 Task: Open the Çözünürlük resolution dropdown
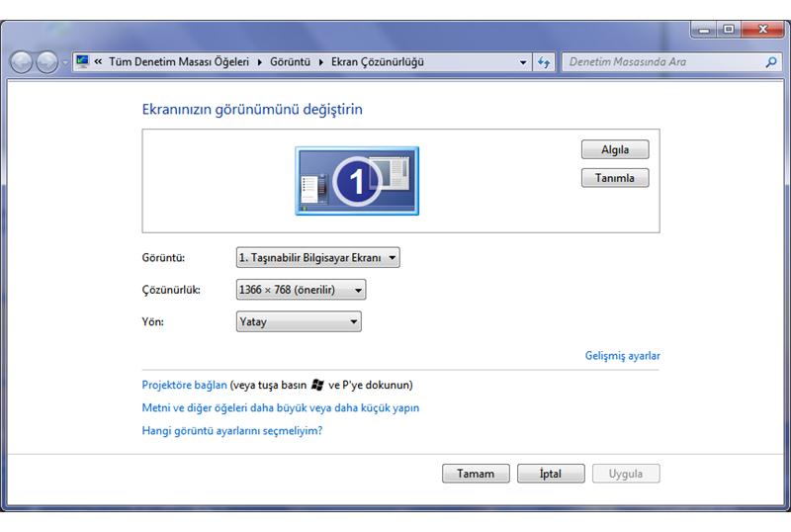pos(302,290)
